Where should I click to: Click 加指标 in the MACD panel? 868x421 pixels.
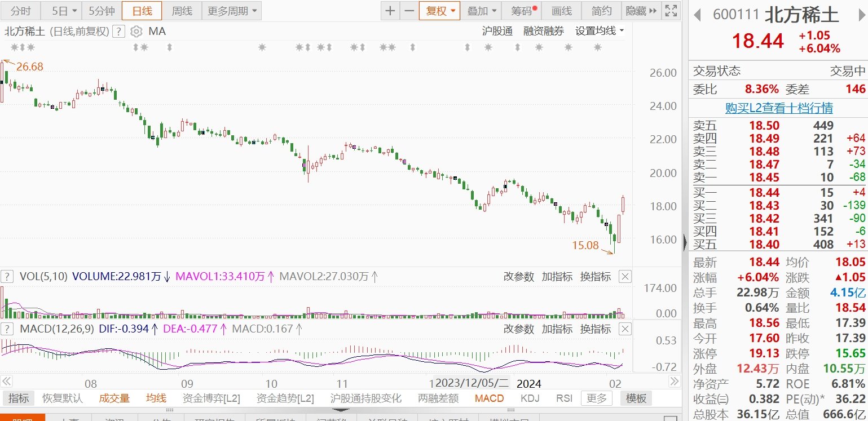click(557, 329)
